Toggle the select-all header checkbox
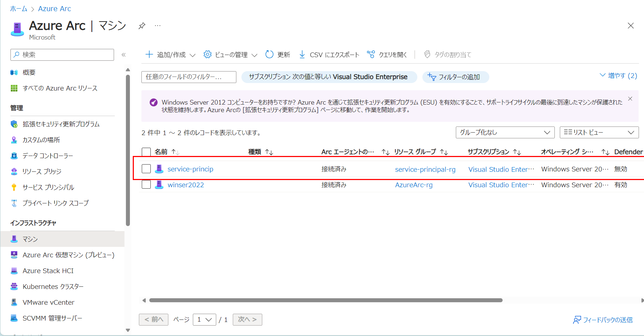The height and width of the screenshot is (336, 644). [146, 152]
